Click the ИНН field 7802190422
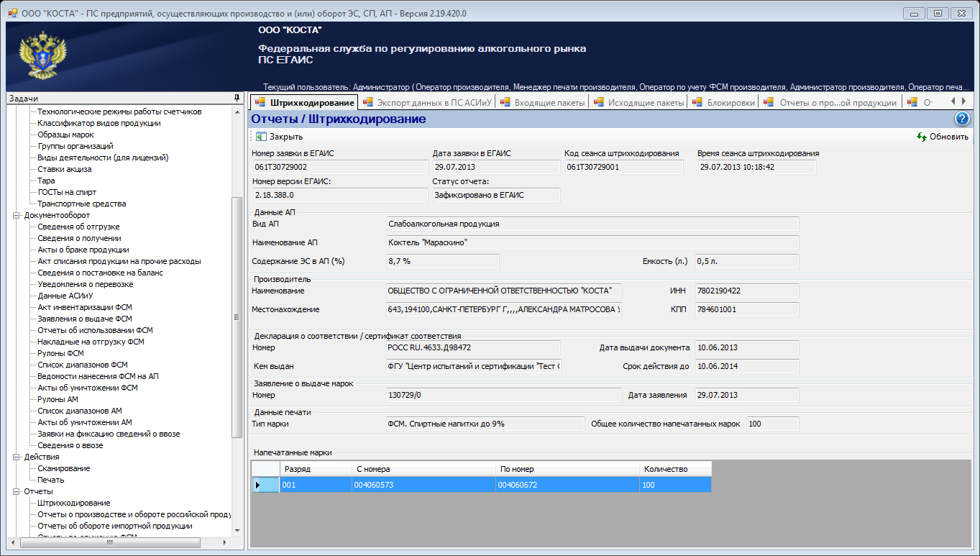The height and width of the screenshot is (556, 980). coord(747,291)
